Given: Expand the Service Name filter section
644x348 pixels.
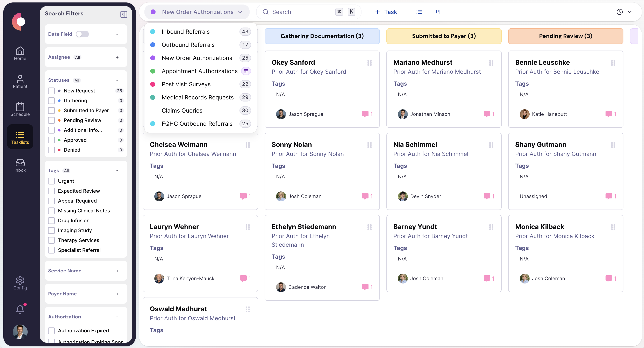Looking at the screenshot, I should (117, 271).
